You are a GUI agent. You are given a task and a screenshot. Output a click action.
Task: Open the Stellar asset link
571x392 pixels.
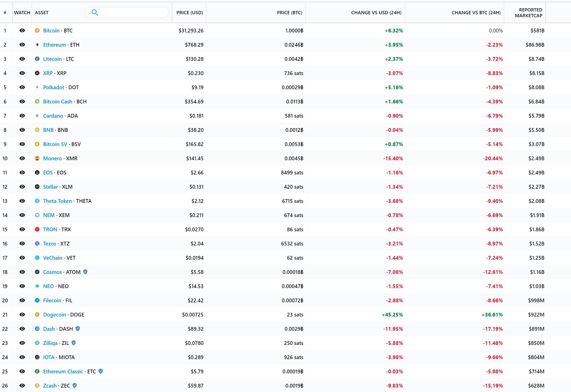click(x=50, y=187)
